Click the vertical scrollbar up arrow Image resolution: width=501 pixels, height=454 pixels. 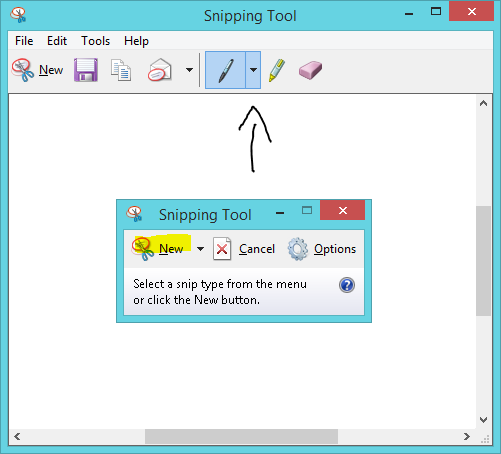(x=483, y=103)
